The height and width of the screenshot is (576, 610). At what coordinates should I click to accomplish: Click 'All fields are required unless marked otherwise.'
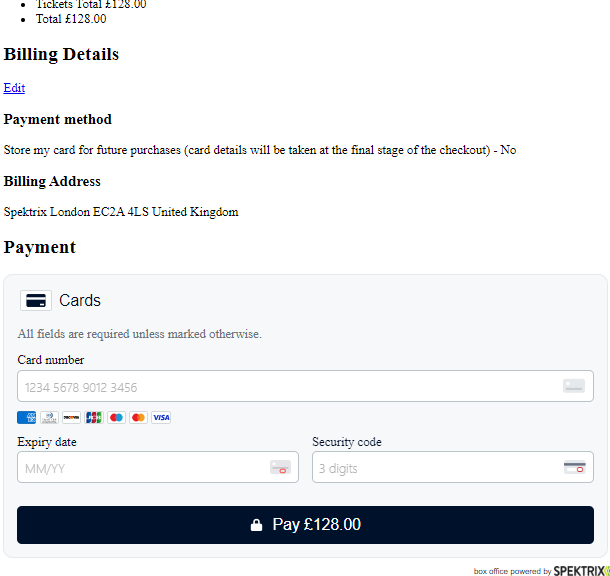(x=139, y=334)
